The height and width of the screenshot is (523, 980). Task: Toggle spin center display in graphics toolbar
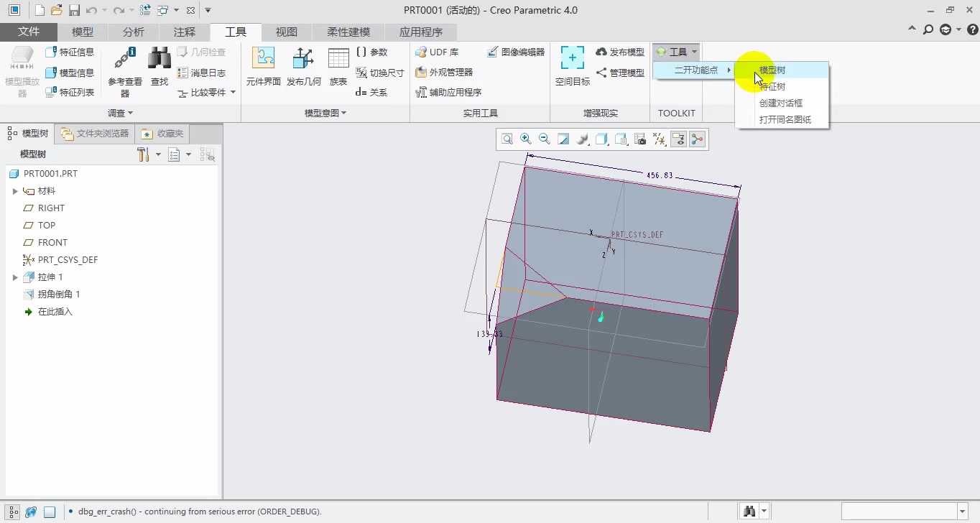click(697, 139)
